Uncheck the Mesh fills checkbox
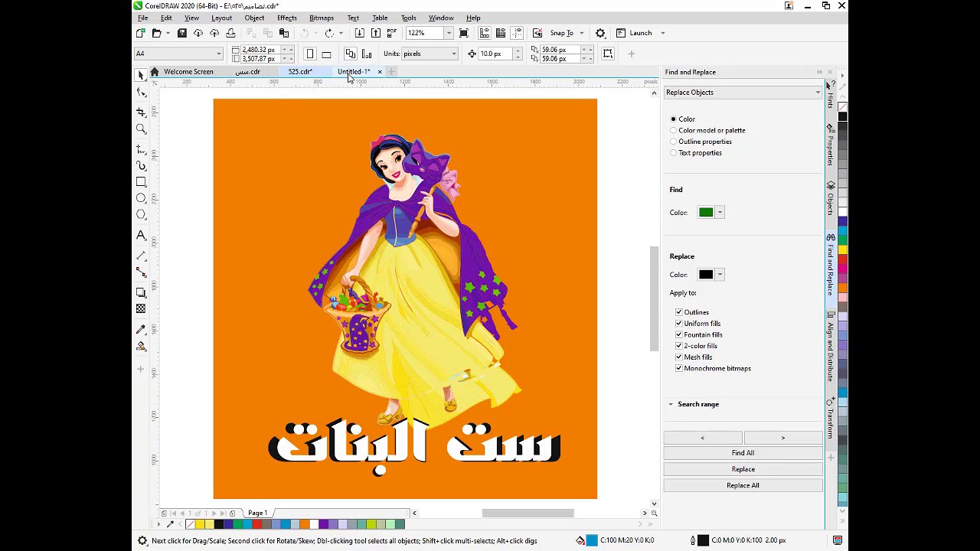 click(x=678, y=357)
